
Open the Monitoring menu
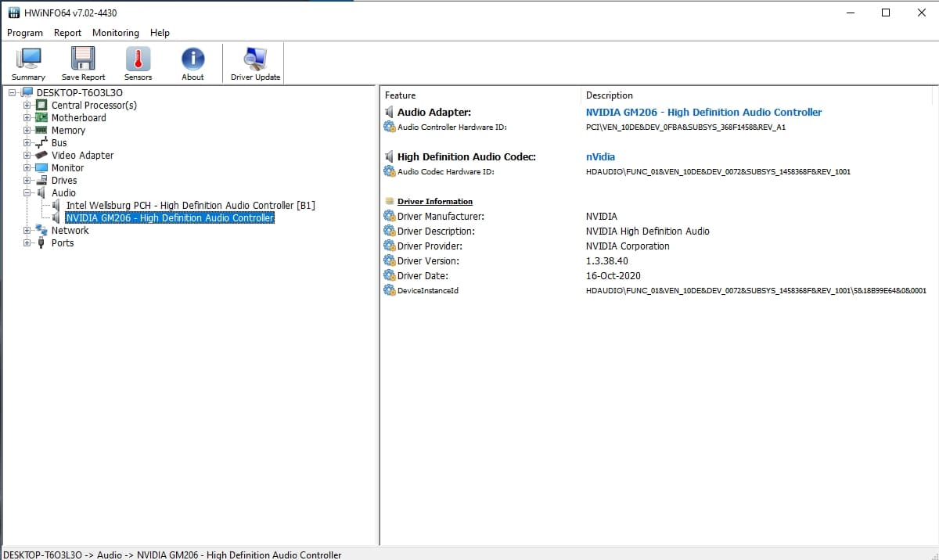(115, 33)
